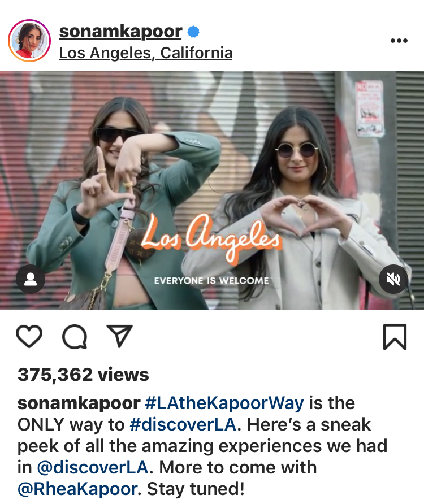Like the post with the heart icon

click(29, 337)
